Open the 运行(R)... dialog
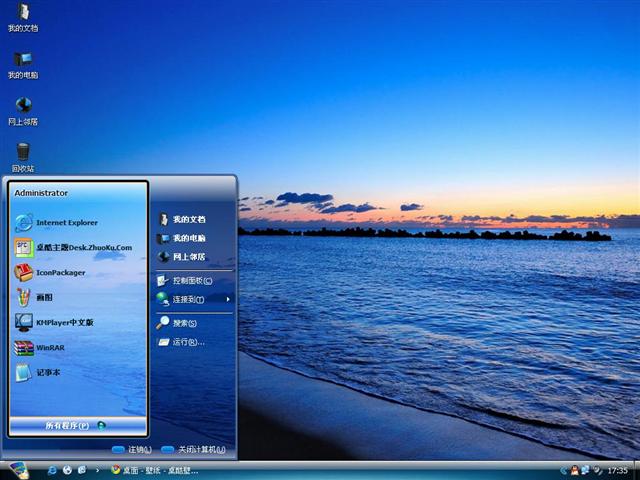The height and width of the screenshot is (480, 640). [187, 342]
